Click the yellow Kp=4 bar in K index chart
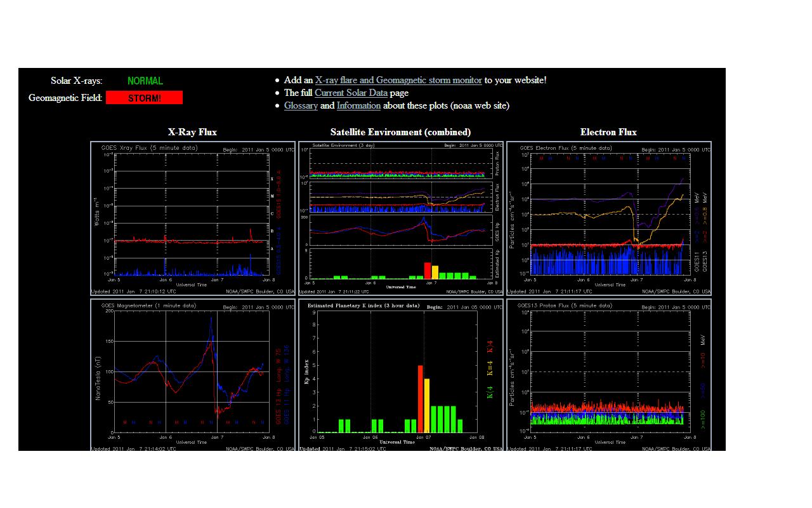812x508 pixels. tap(427, 406)
